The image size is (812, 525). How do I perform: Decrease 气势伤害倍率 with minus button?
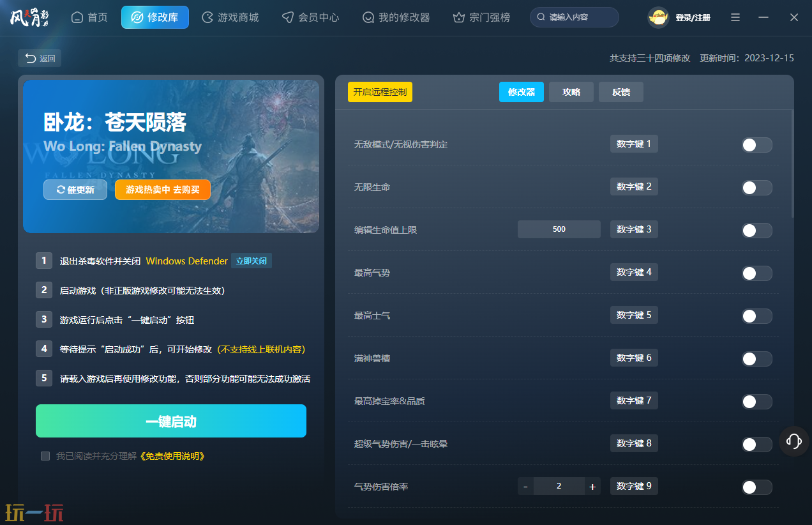525,486
